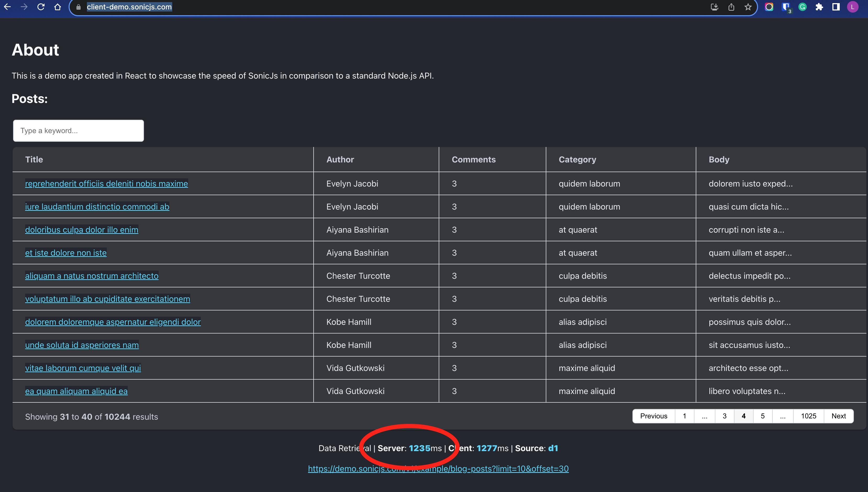
Task: Click the camera screenshot extension icon
Action: 770,7
